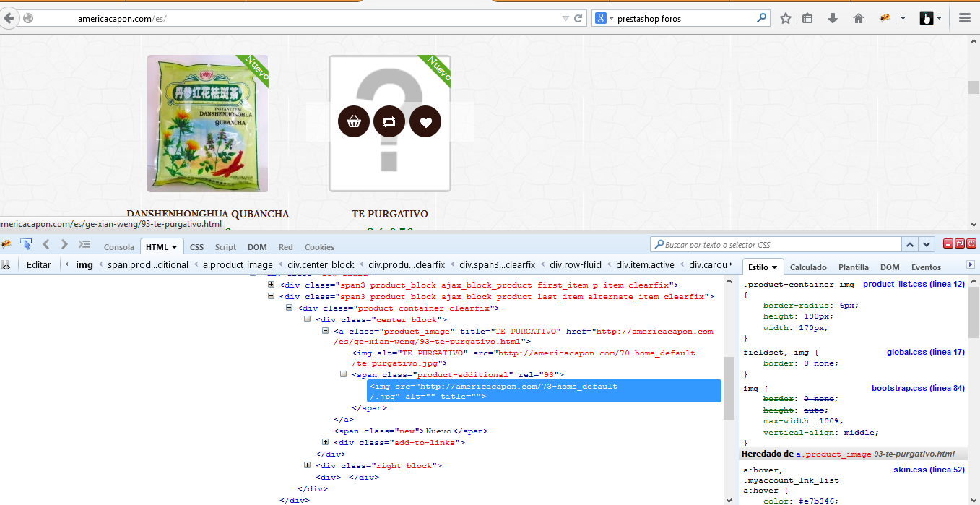Click the search magnifier in search box
The height and width of the screenshot is (505, 980).
click(762, 18)
